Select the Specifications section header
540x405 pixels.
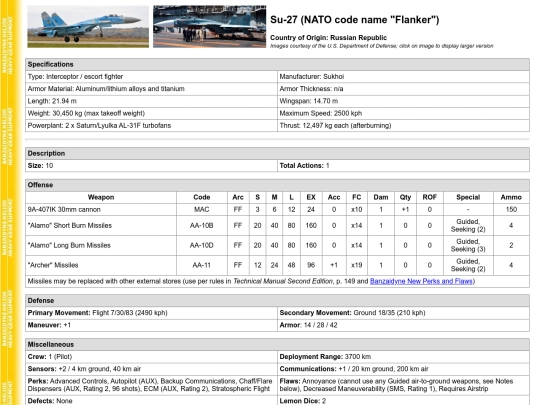coord(277,64)
